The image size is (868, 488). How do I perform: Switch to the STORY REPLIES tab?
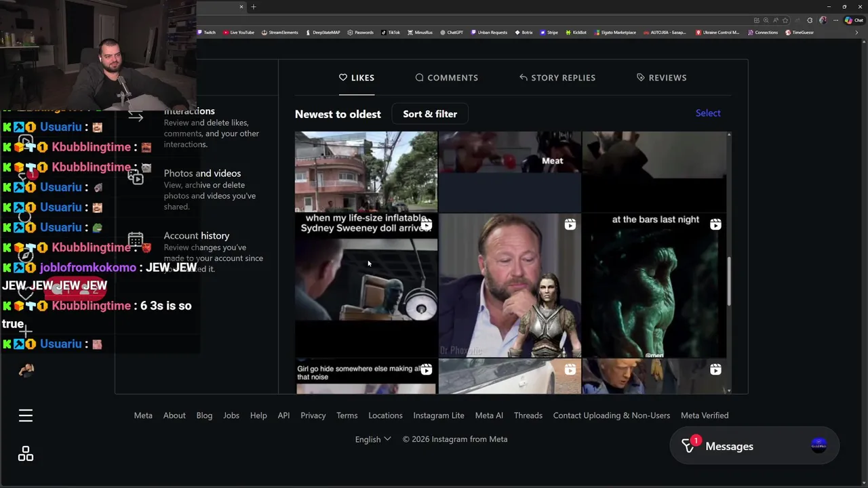pyautogui.click(x=557, y=77)
